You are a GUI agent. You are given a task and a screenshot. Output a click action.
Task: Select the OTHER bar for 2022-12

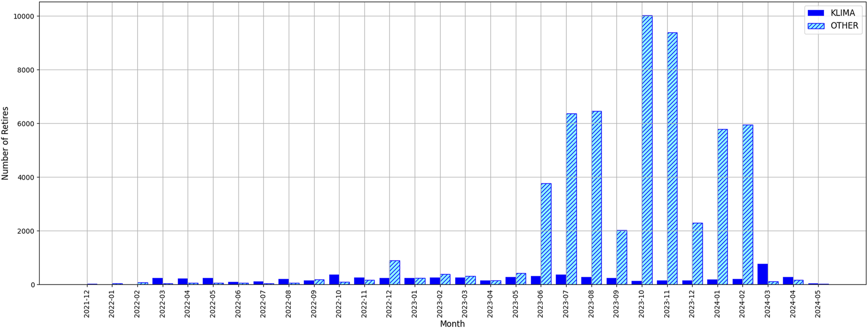[x=395, y=273]
